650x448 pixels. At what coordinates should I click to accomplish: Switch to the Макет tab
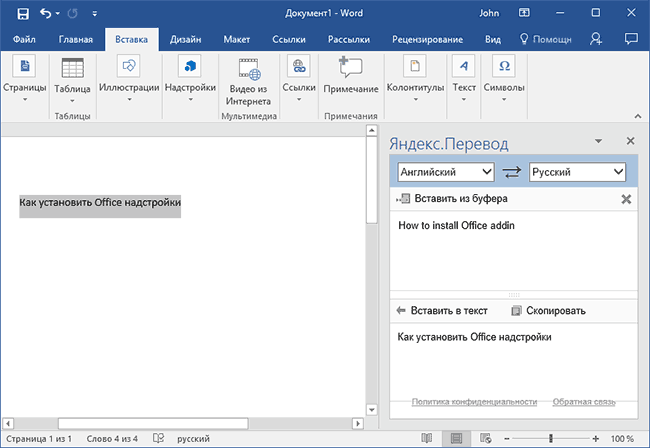click(x=237, y=39)
